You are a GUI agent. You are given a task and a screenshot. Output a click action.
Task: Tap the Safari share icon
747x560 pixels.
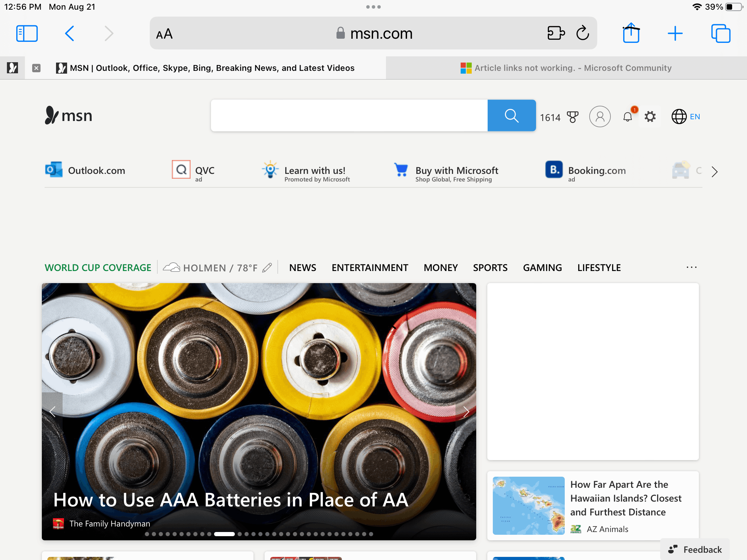(x=631, y=34)
